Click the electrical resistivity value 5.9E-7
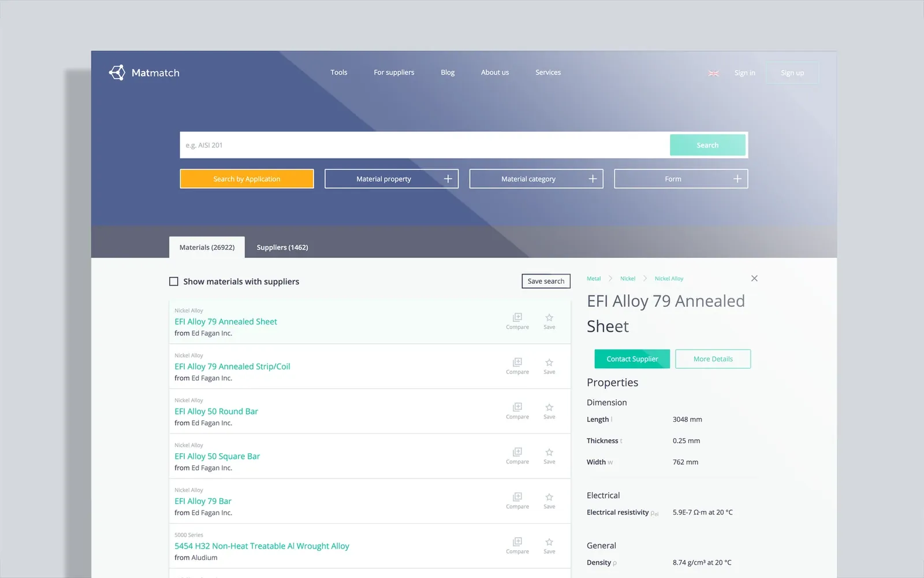Viewport: 924px width, 578px height. coord(702,512)
